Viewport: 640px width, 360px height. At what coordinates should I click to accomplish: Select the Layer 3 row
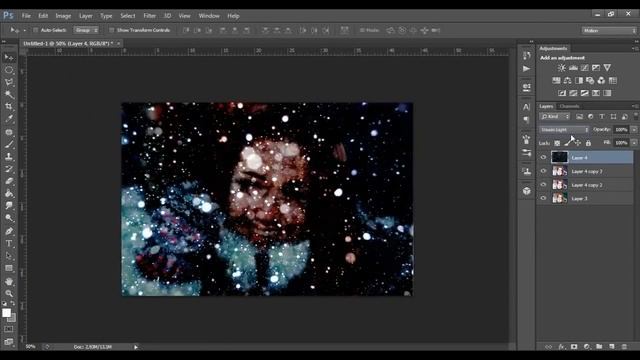585,198
